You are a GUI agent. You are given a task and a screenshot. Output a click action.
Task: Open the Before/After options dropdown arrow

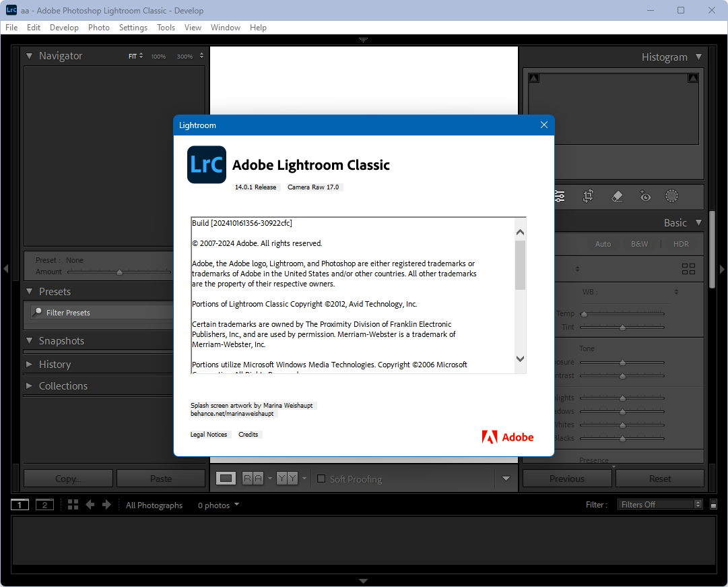click(x=304, y=478)
